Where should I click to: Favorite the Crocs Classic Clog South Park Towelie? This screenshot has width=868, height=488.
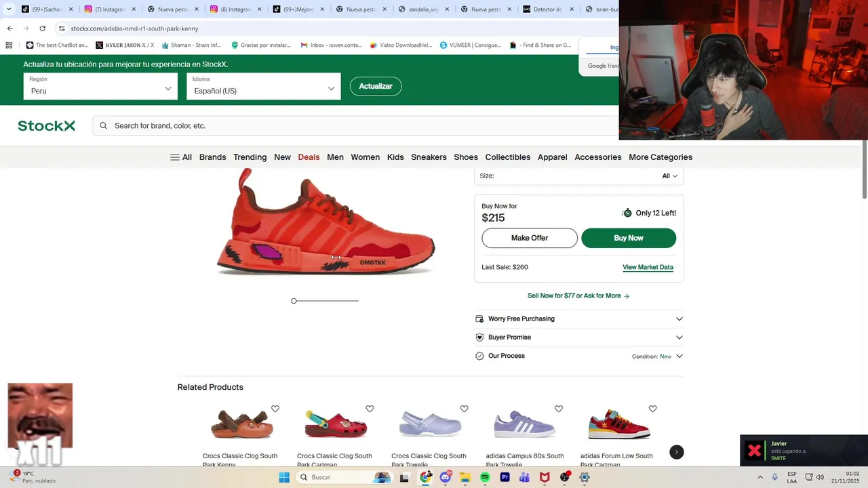pyautogui.click(x=464, y=409)
